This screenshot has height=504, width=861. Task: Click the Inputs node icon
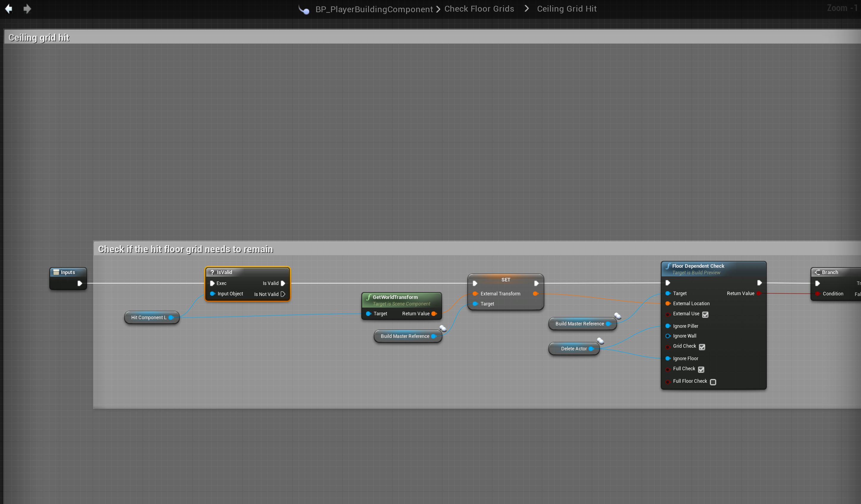[x=56, y=272]
